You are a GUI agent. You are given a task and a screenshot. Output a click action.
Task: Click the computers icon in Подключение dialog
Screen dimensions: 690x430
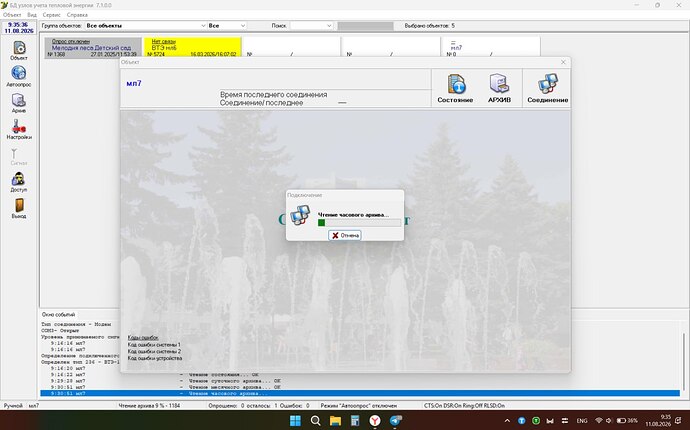tap(300, 215)
